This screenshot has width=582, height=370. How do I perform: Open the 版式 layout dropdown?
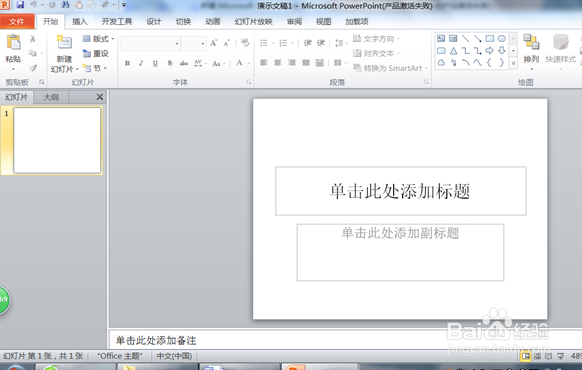pos(98,39)
